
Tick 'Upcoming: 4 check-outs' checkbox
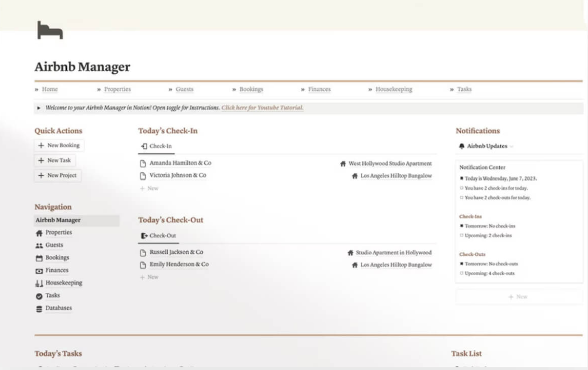pyautogui.click(x=461, y=273)
